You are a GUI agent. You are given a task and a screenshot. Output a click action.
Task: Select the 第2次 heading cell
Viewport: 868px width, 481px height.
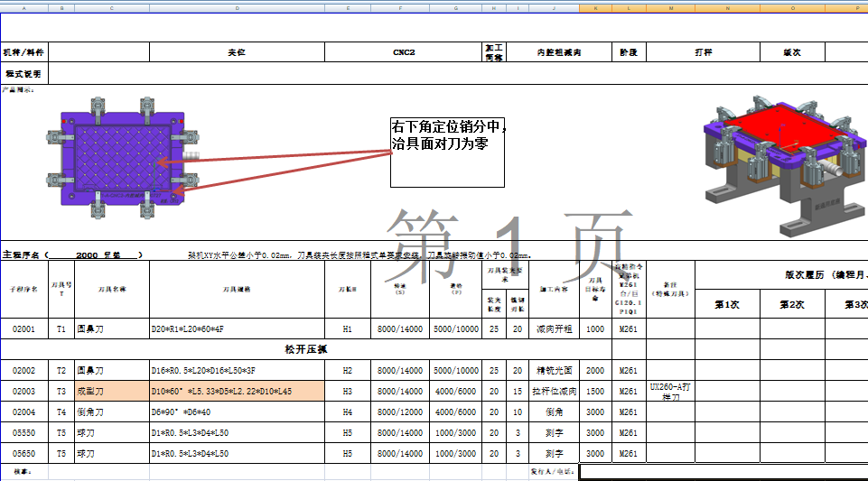(792, 304)
